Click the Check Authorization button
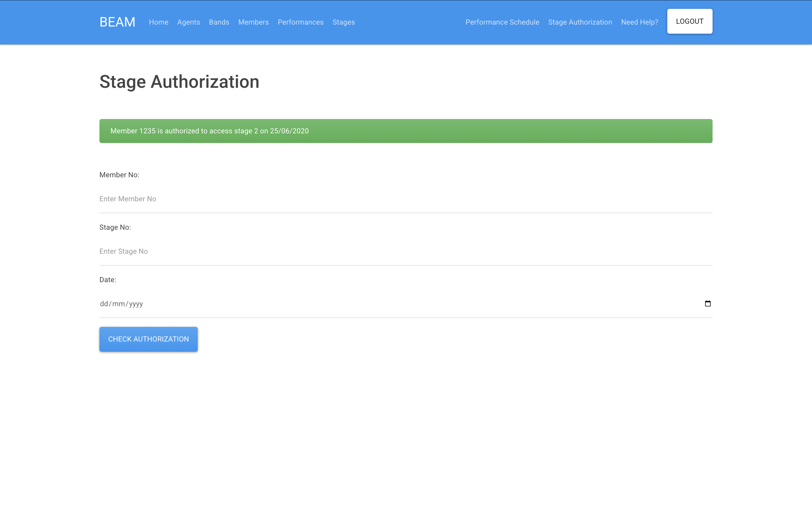Image resolution: width=812 pixels, height=508 pixels. coord(148,339)
